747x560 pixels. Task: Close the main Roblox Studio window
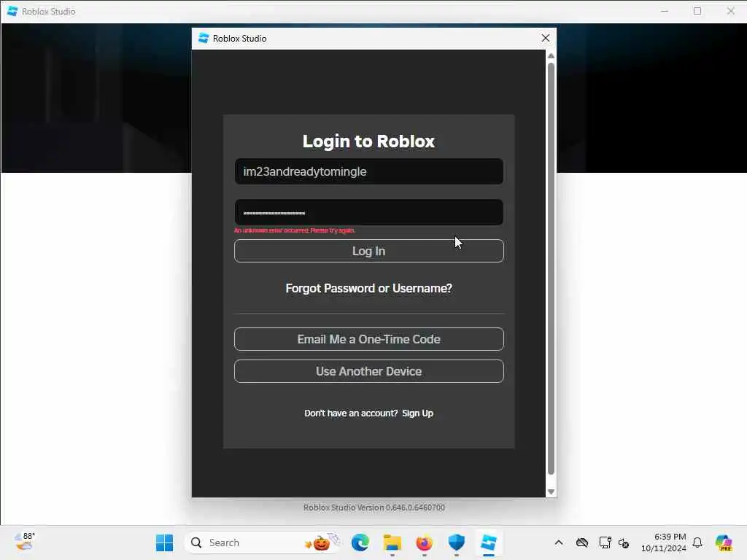pyautogui.click(x=730, y=11)
